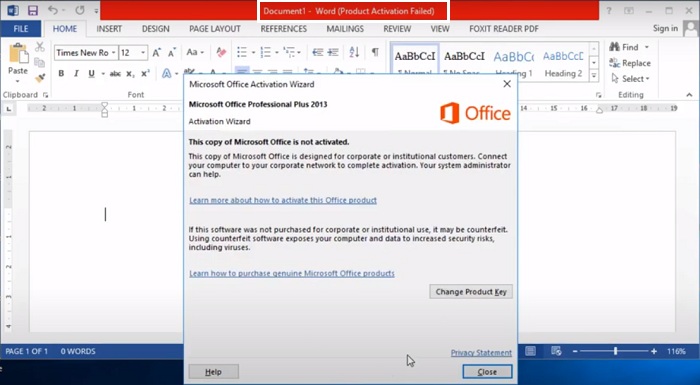Select the Heading 2 style thumbnail

pos(563,63)
